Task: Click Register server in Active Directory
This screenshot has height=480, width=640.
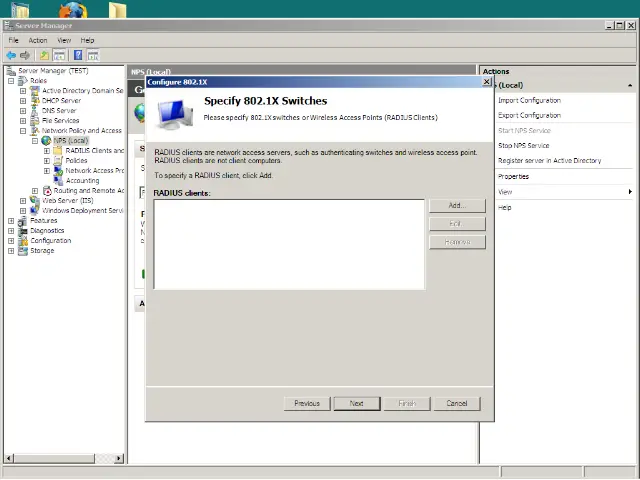Action: click(x=549, y=161)
